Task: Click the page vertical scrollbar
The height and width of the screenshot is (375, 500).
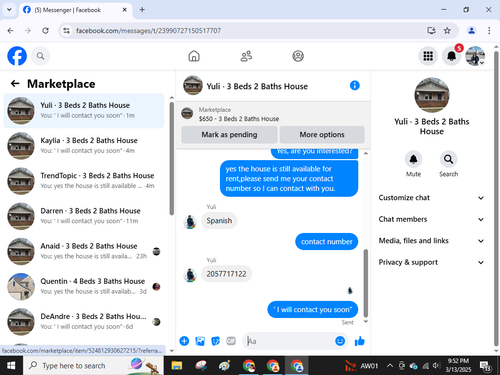Action: pyautogui.click(x=496, y=199)
